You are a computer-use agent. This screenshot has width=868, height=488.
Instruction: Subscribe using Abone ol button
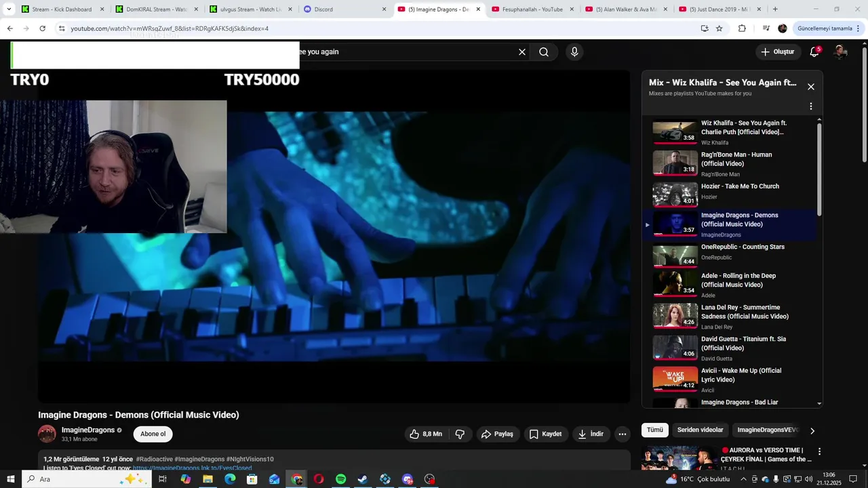[x=153, y=434]
